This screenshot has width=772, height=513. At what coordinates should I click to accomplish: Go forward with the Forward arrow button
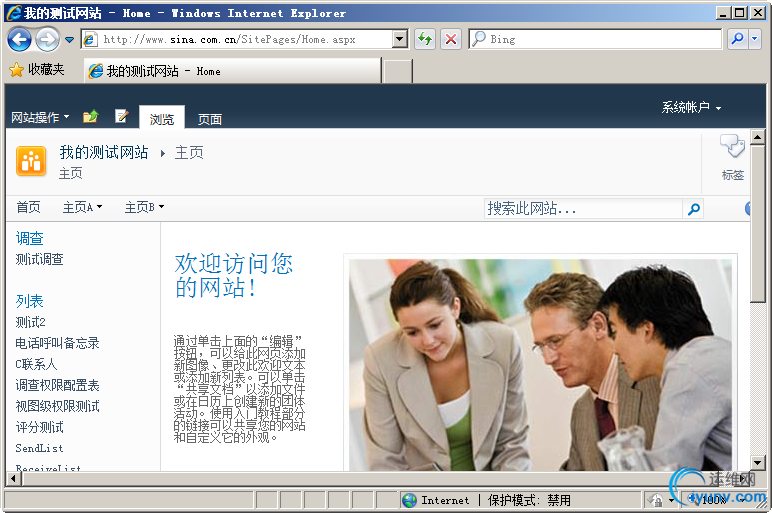[47, 39]
